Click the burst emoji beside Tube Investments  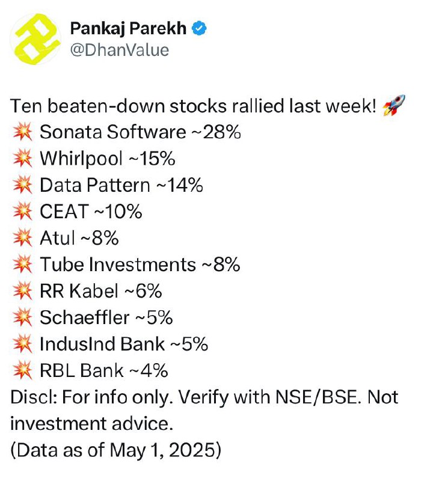(x=22, y=265)
